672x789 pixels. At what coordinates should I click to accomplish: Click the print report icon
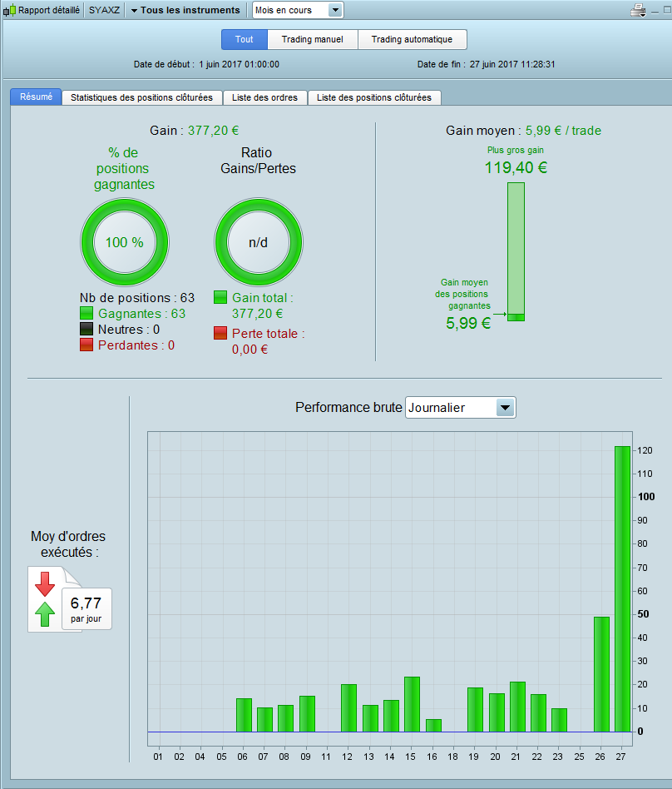(638, 10)
